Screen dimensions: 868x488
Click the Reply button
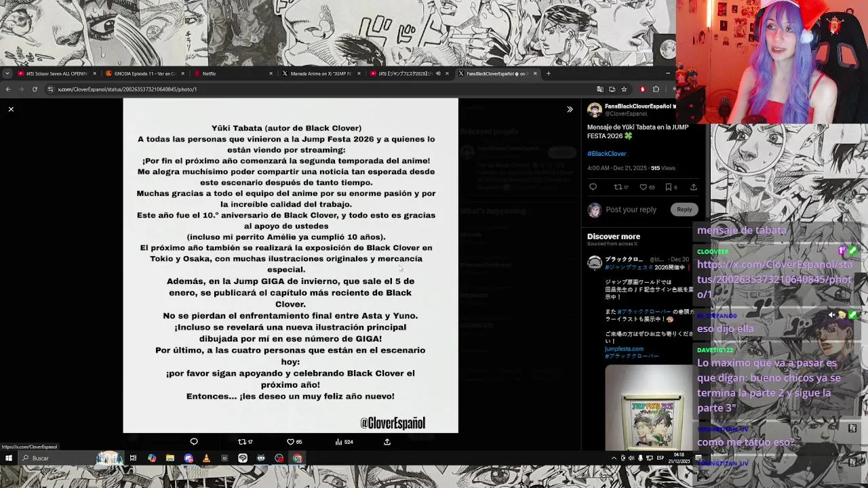tap(684, 209)
